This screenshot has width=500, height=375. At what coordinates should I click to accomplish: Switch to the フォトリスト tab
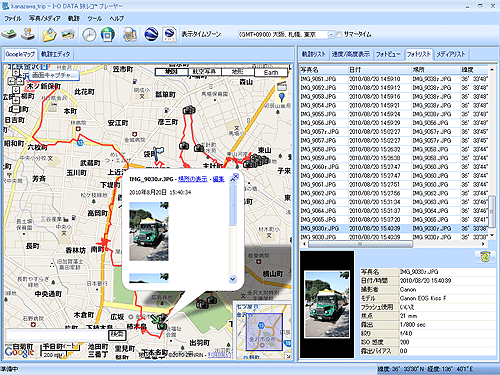419,54
